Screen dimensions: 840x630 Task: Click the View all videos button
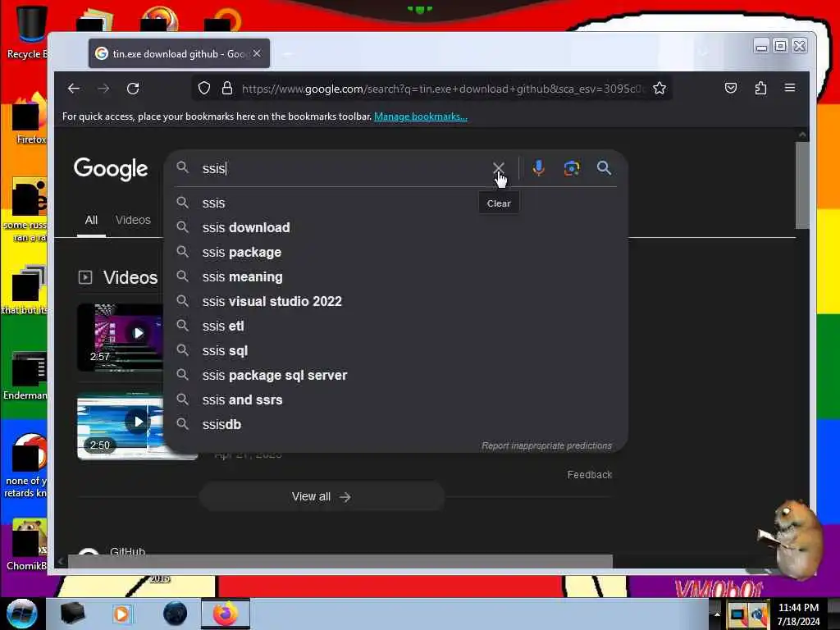[322, 496]
